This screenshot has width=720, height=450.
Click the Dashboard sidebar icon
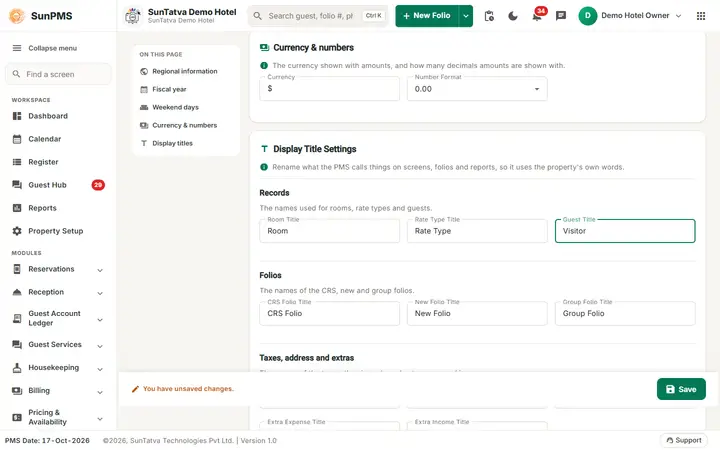pyautogui.click(x=17, y=116)
